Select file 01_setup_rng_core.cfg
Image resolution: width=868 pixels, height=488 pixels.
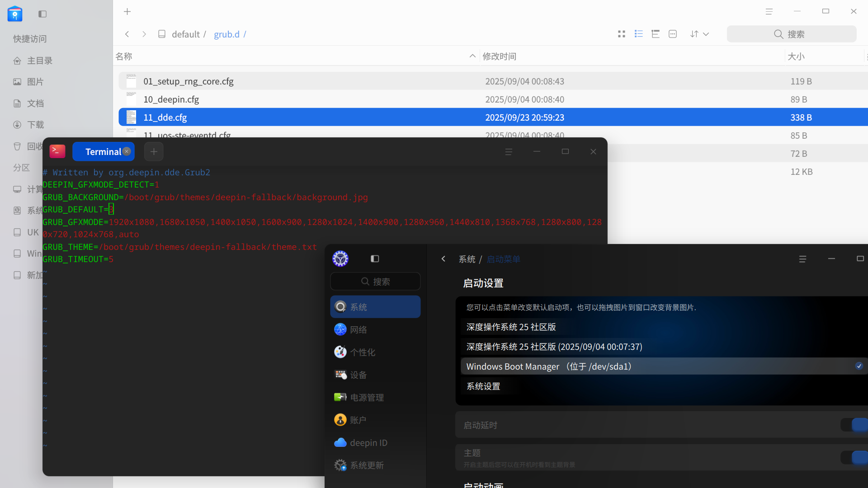[493, 81]
